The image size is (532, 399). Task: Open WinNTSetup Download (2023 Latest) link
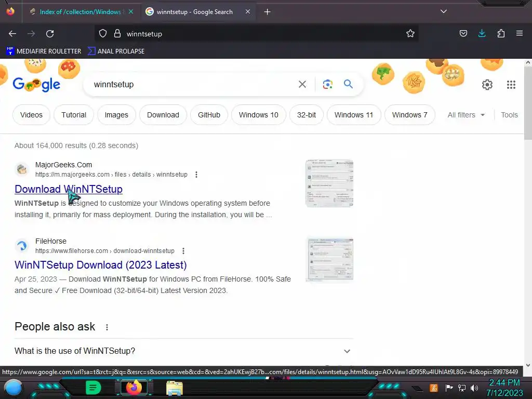point(100,265)
